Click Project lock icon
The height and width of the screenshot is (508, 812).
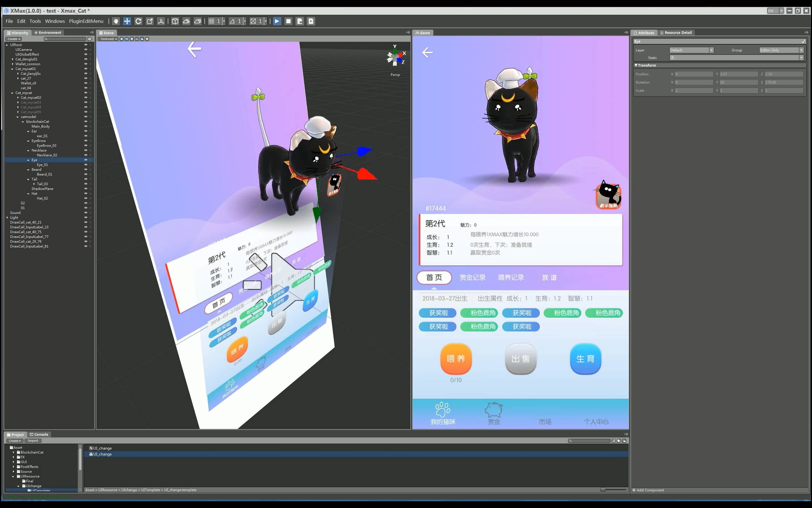tap(624, 441)
